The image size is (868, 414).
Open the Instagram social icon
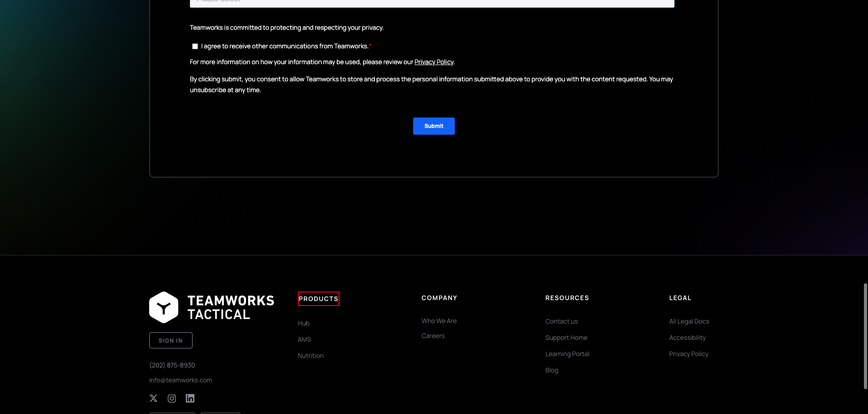172,398
